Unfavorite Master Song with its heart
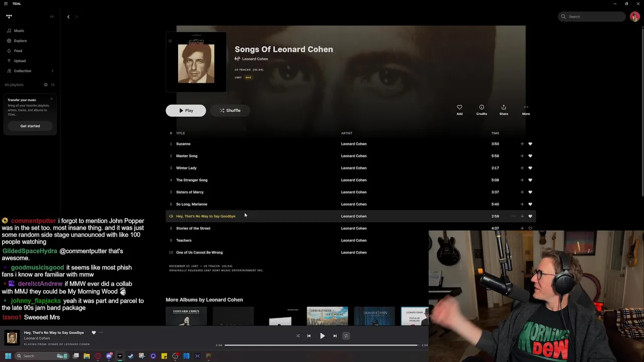644x362 pixels. coord(530,156)
